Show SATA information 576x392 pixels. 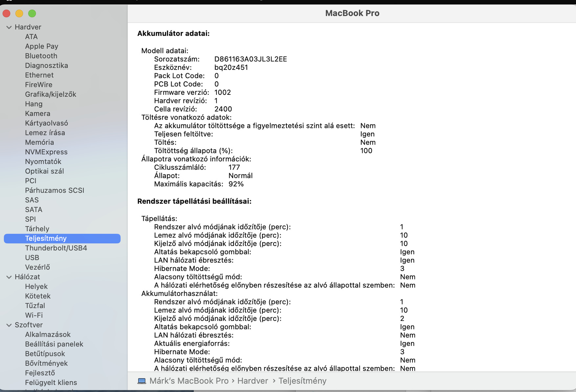click(33, 209)
